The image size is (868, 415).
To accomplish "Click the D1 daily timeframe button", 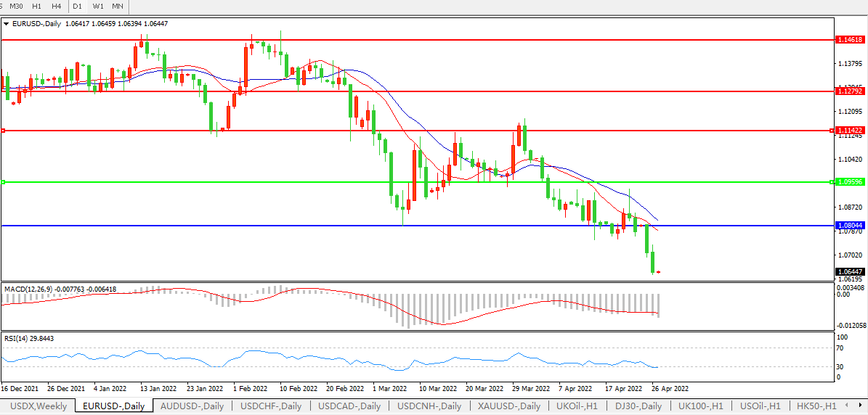I will point(77,7).
